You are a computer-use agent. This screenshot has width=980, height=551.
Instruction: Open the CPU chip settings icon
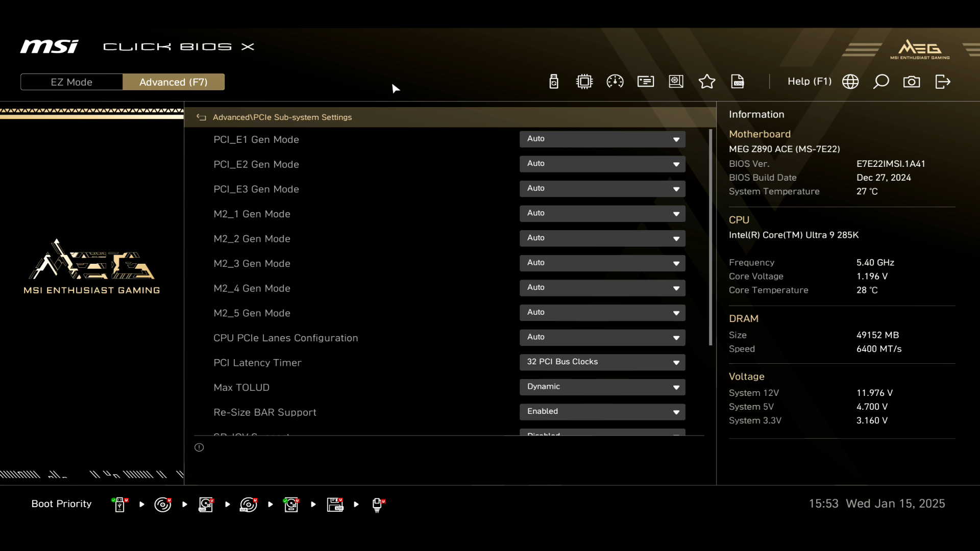click(x=584, y=82)
